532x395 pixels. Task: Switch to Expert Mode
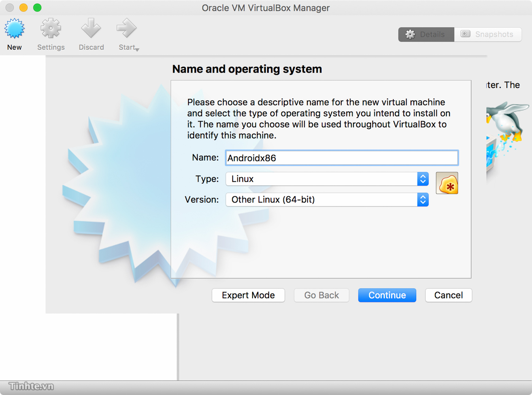[248, 295]
